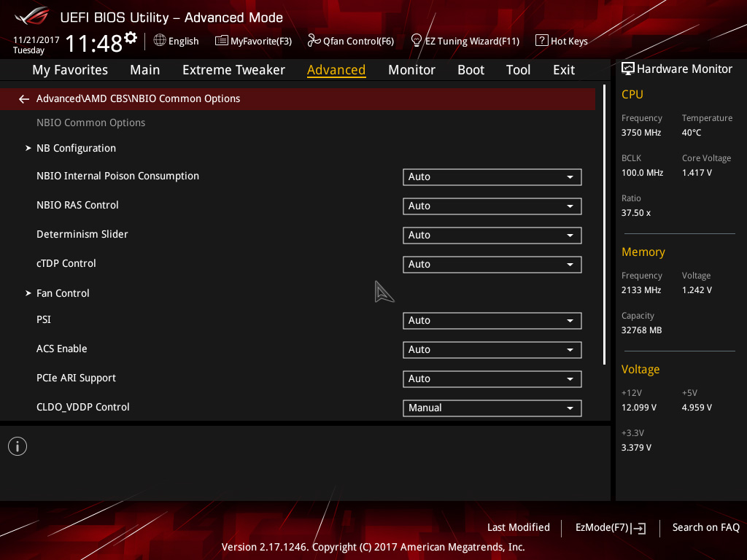
Task: Click the EzMode exit arrow icon
Action: (639, 528)
